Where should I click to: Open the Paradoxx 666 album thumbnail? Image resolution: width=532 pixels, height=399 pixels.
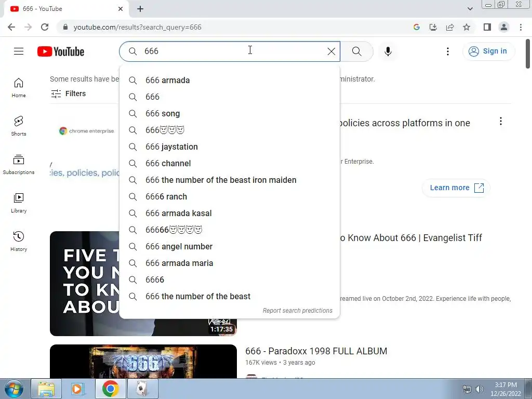(x=143, y=362)
